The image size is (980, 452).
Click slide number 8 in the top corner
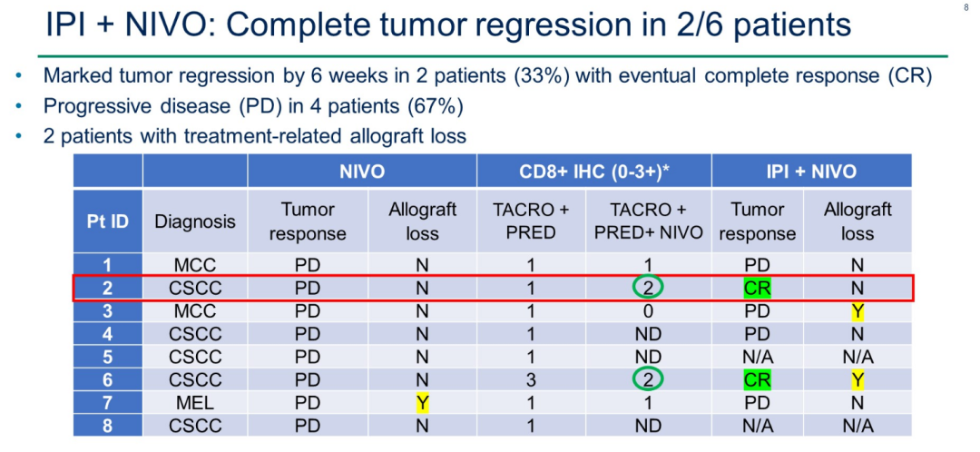(965, 7)
